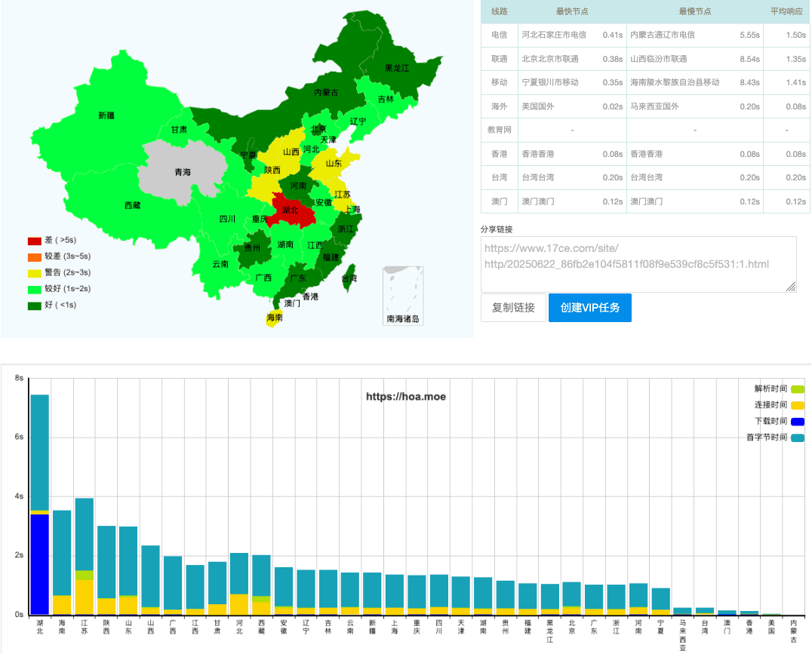Image resolution: width=812 pixels, height=654 pixels.
Task: Click the 湖北 bar in the chart
Action: (x=40, y=505)
